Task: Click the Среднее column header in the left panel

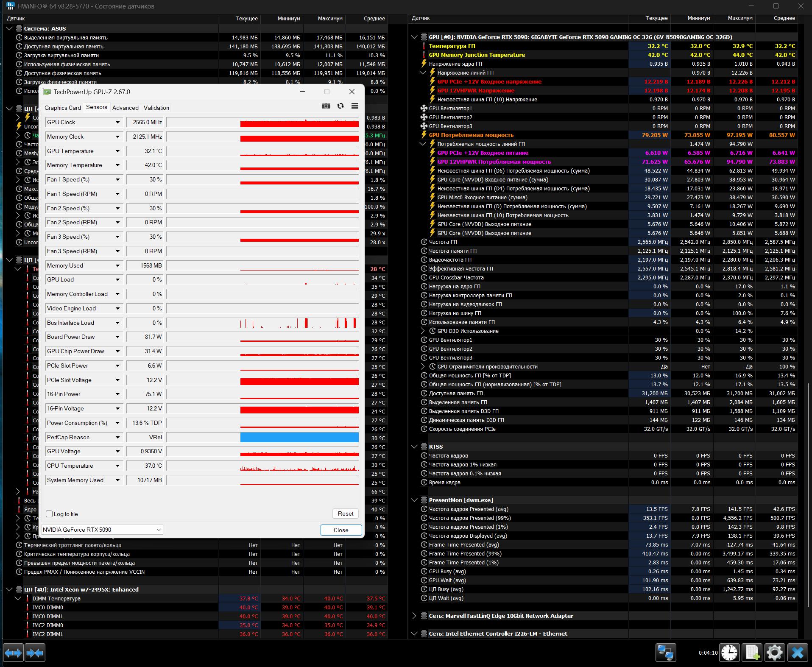Action: click(366, 19)
